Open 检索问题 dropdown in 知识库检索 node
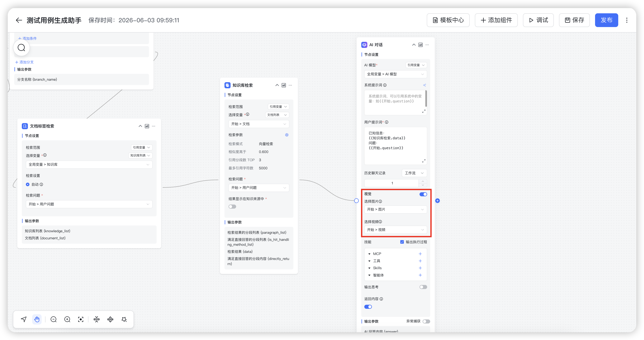Viewport: 644px width, 340px height. coord(259,188)
